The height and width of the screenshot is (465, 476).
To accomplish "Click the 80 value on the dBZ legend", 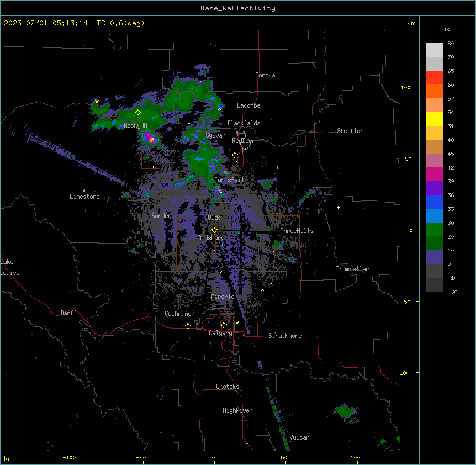I will coord(451,44).
